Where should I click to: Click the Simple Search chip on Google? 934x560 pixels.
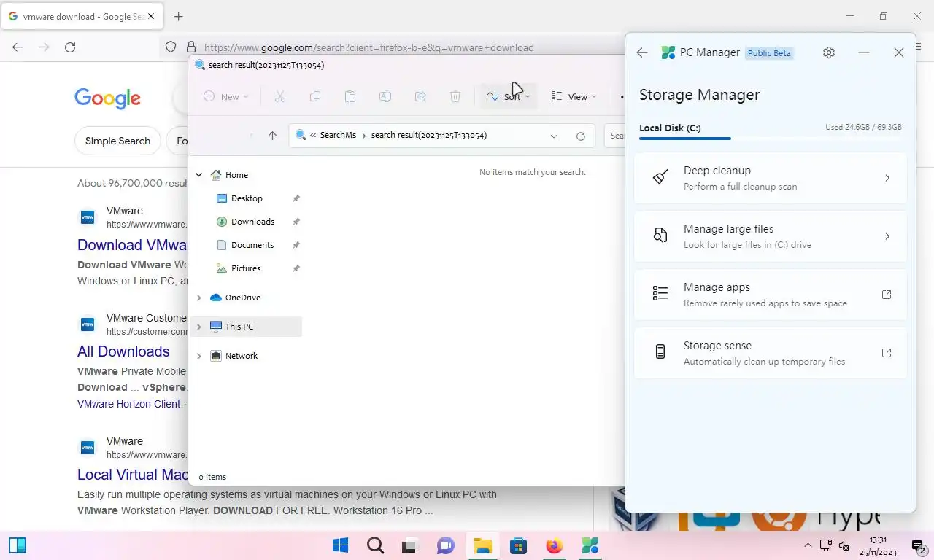[117, 141]
